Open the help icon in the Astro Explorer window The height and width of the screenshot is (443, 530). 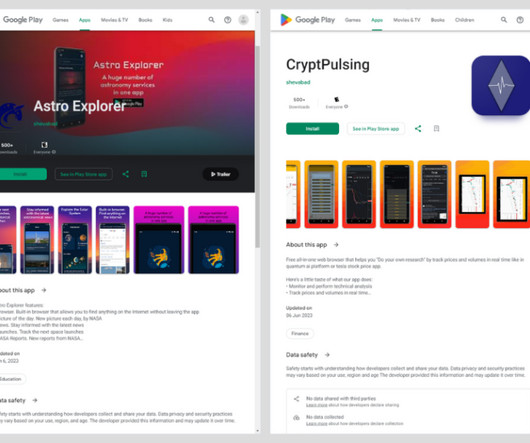coord(228,20)
